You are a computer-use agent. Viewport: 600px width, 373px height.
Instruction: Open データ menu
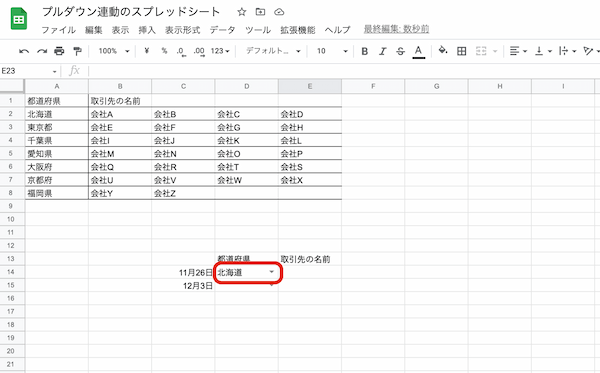tap(222, 30)
